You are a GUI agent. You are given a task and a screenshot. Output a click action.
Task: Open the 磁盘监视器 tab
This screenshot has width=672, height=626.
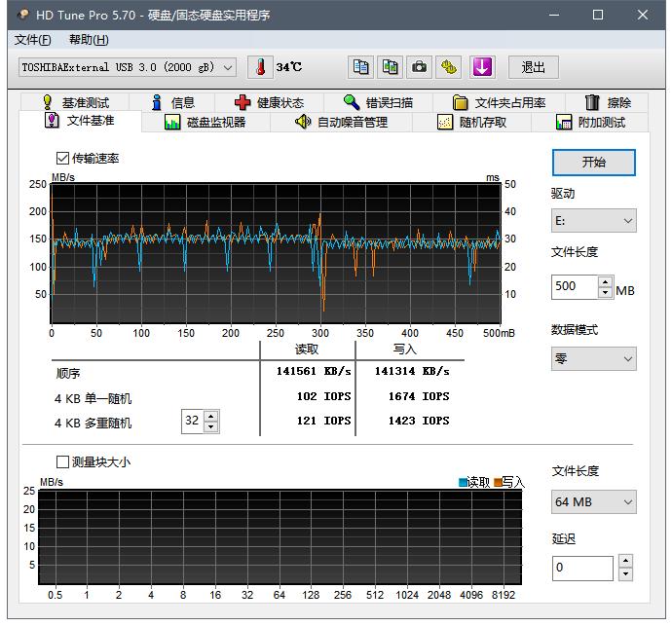tap(205, 122)
